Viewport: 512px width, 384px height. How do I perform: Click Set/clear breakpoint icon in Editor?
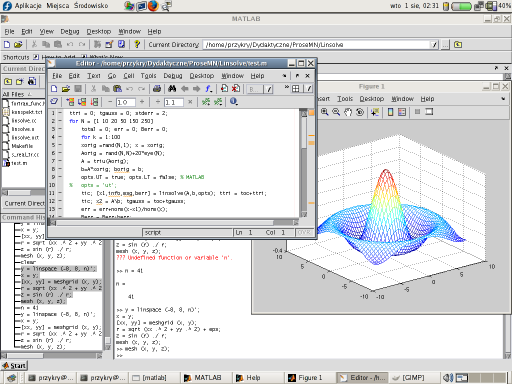tap(224, 89)
